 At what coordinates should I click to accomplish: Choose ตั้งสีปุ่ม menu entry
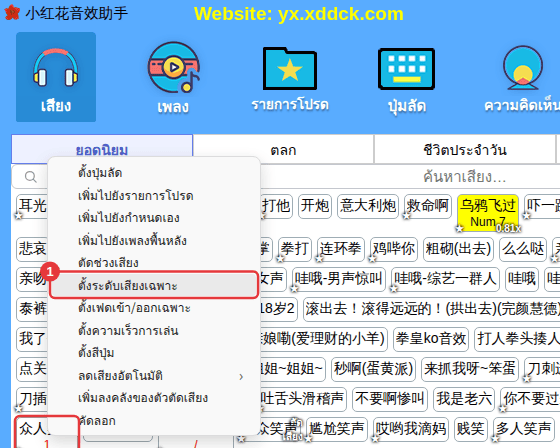tap(154, 353)
